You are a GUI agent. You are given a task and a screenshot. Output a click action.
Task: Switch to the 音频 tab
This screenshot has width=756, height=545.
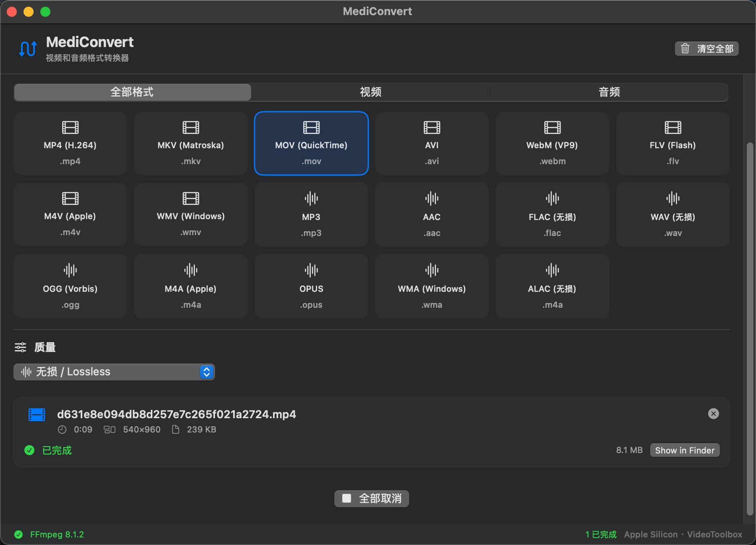point(609,92)
